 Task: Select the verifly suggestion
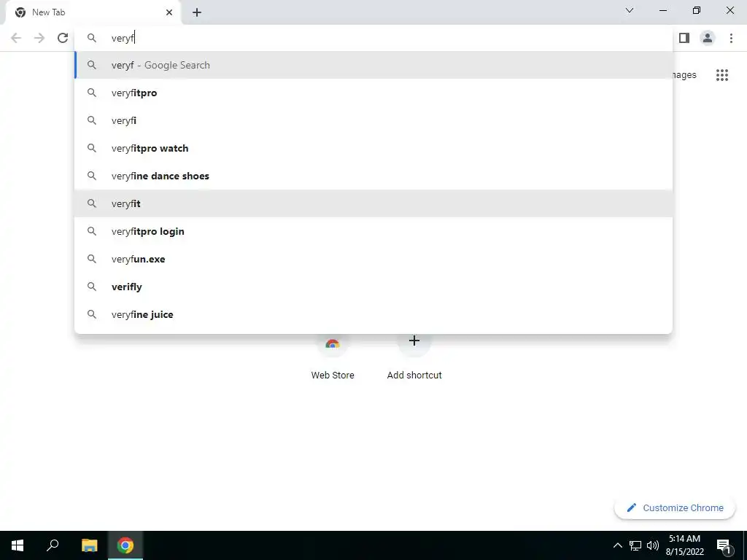373,287
